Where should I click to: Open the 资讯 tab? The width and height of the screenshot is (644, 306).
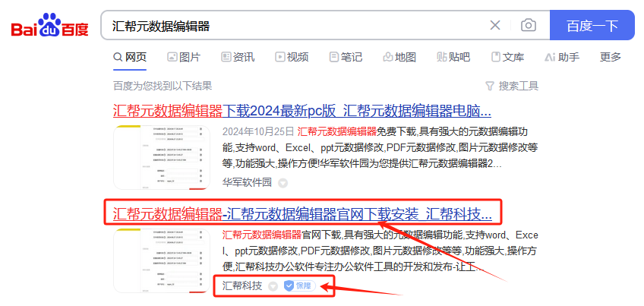click(x=238, y=57)
